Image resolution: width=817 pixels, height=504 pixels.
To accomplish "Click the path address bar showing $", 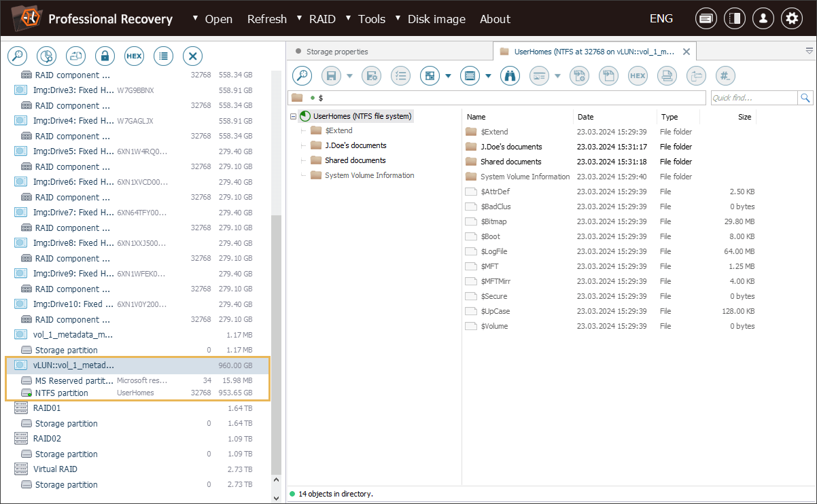I will coord(497,98).
